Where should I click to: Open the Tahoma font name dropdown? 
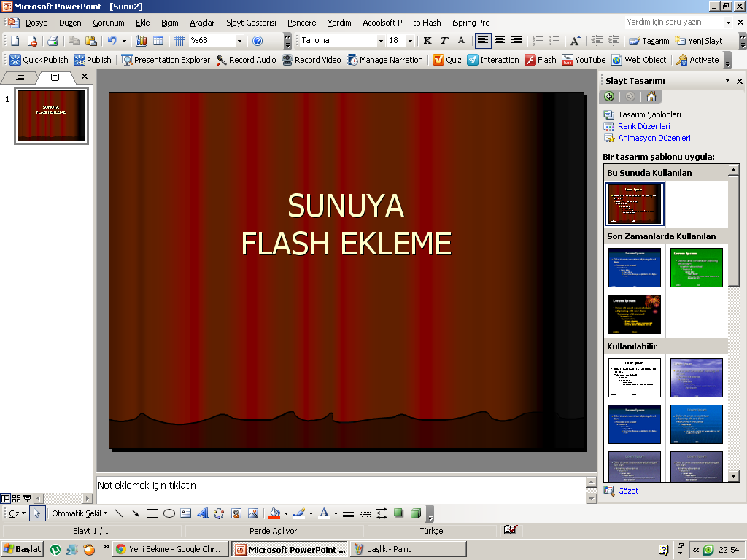(x=380, y=41)
